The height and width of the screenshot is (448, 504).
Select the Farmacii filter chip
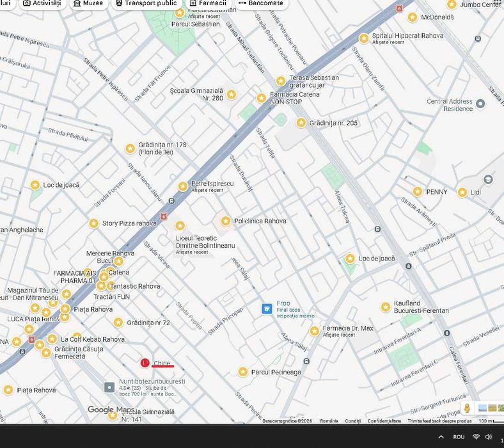(208, 3)
